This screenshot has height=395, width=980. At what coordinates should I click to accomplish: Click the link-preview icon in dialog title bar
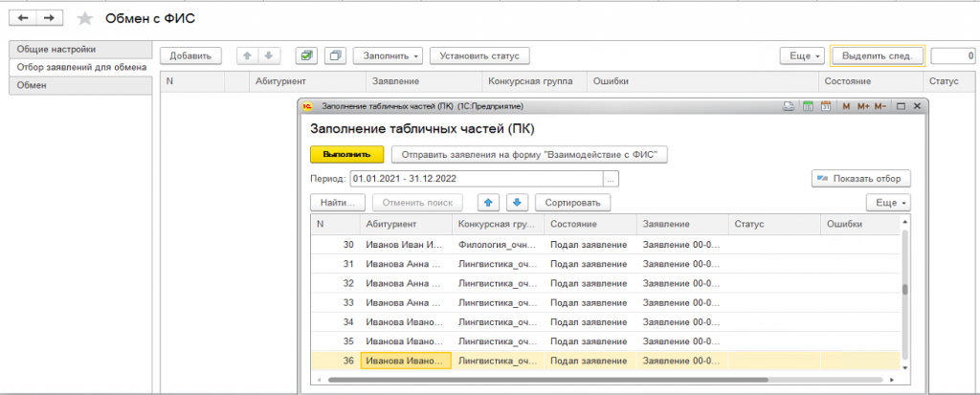(x=790, y=106)
